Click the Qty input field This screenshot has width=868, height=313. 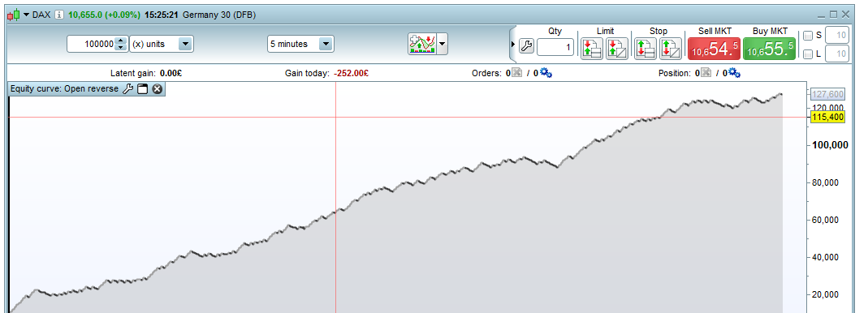(555, 48)
